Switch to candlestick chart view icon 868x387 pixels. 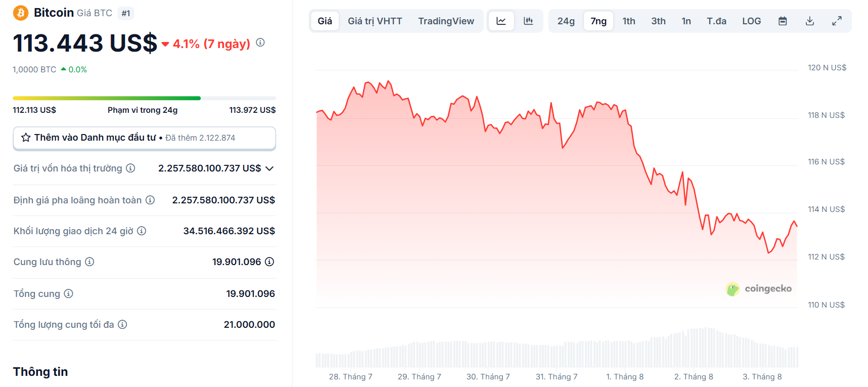click(x=528, y=21)
